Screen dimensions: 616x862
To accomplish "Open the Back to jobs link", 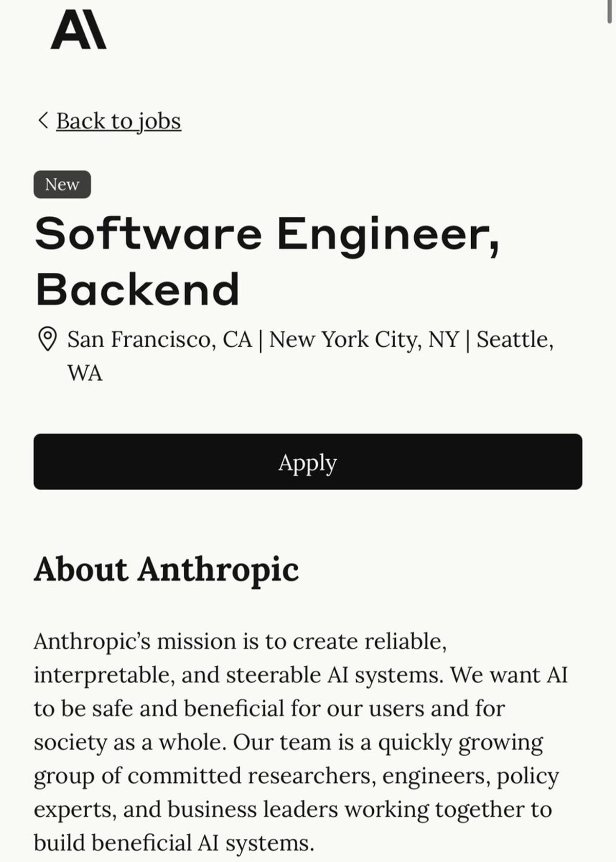I will pos(119,121).
